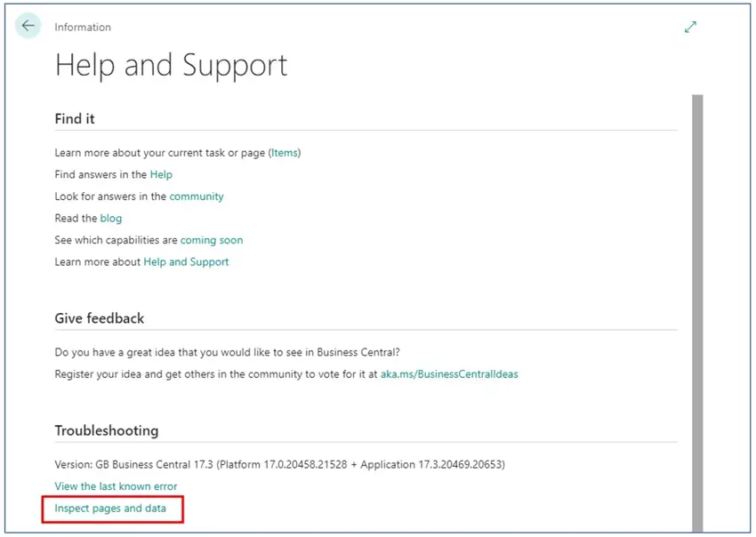Expand the page to full screen

(x=690, y=27)
